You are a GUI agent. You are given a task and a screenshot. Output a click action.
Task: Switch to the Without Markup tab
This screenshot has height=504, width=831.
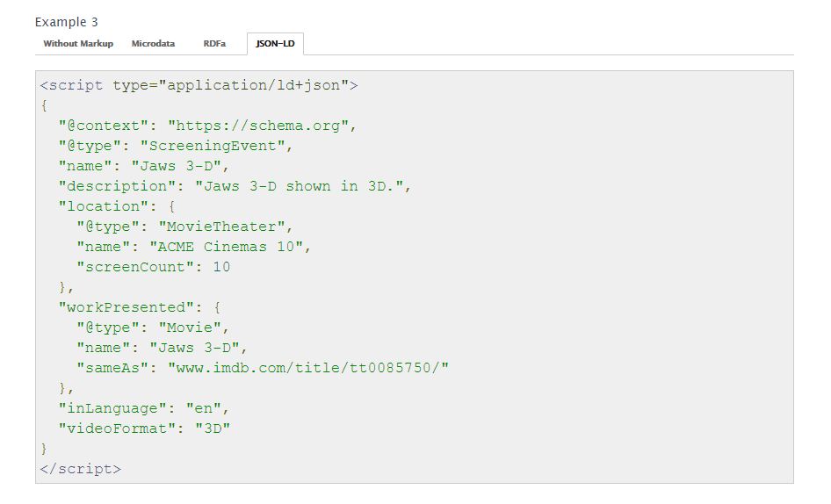(x=78, y=43)
